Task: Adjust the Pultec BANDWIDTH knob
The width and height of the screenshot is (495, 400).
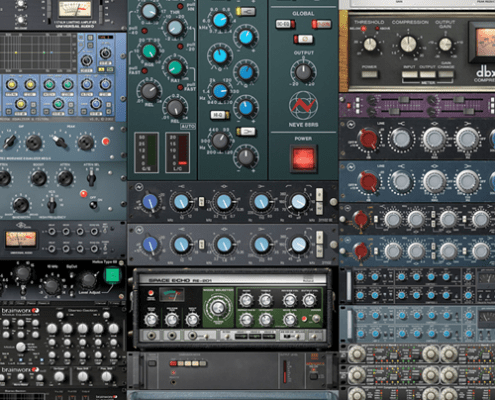Action: tap(21, 204)
